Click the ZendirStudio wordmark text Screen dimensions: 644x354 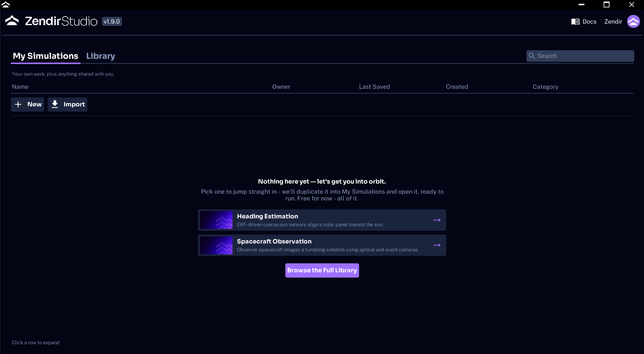pos(61,21)
